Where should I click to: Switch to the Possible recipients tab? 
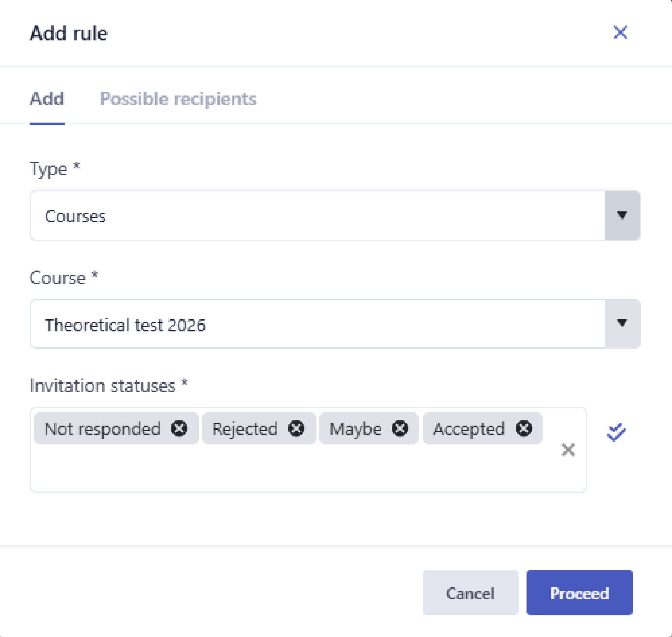(x=178, y=99)
